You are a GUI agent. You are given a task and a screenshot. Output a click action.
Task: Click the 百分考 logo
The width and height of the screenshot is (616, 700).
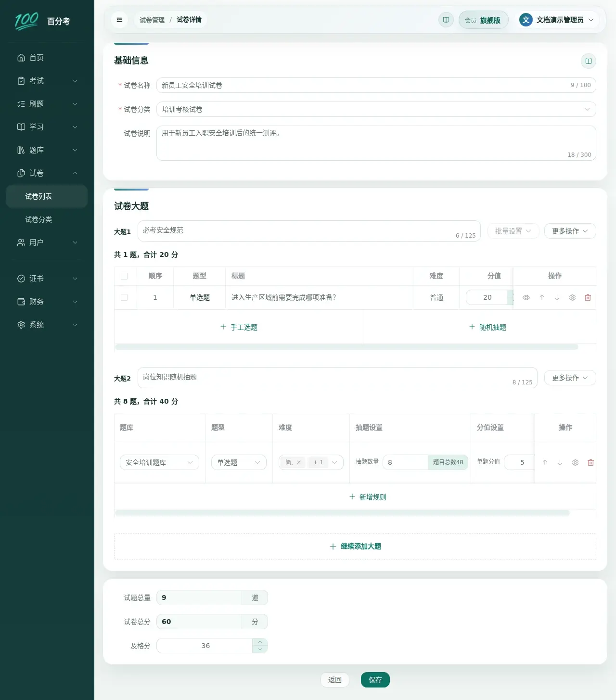42,21
